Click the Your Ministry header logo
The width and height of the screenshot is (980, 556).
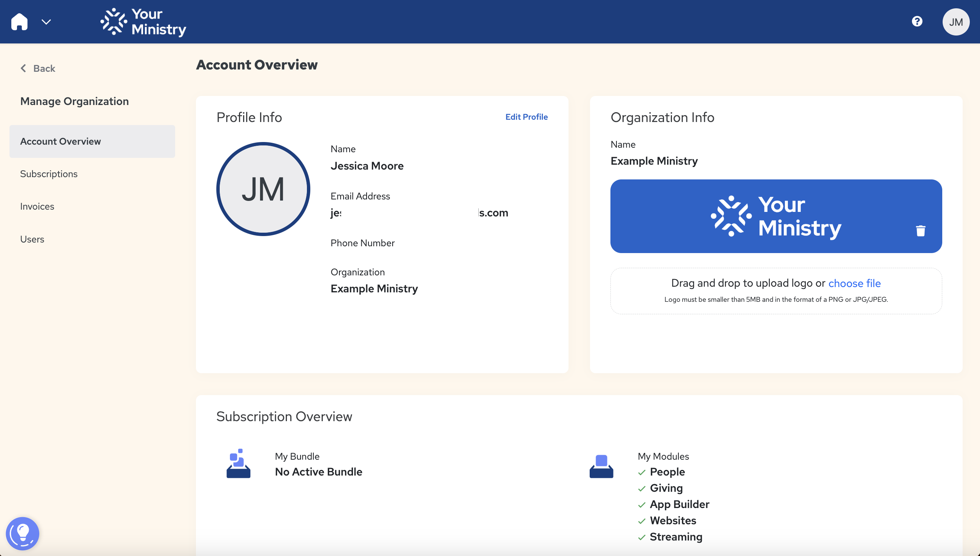[143, 22]
